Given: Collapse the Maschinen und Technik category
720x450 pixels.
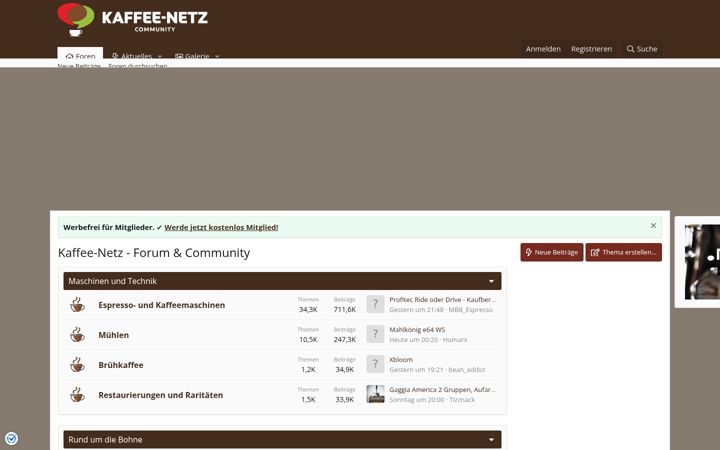Looking at the screenshot, I should tap(491, 281).
